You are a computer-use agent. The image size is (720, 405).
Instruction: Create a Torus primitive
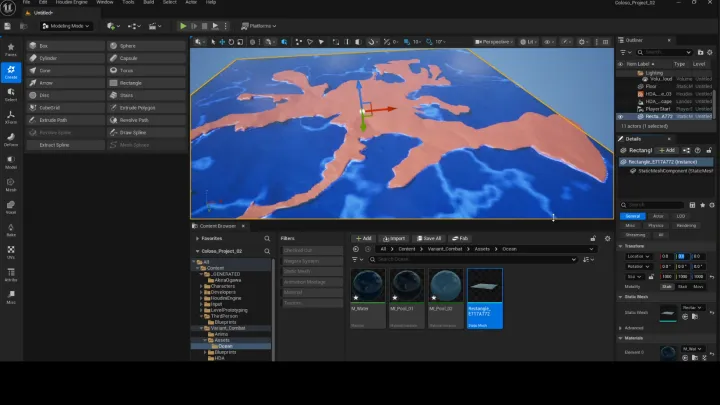146,71
